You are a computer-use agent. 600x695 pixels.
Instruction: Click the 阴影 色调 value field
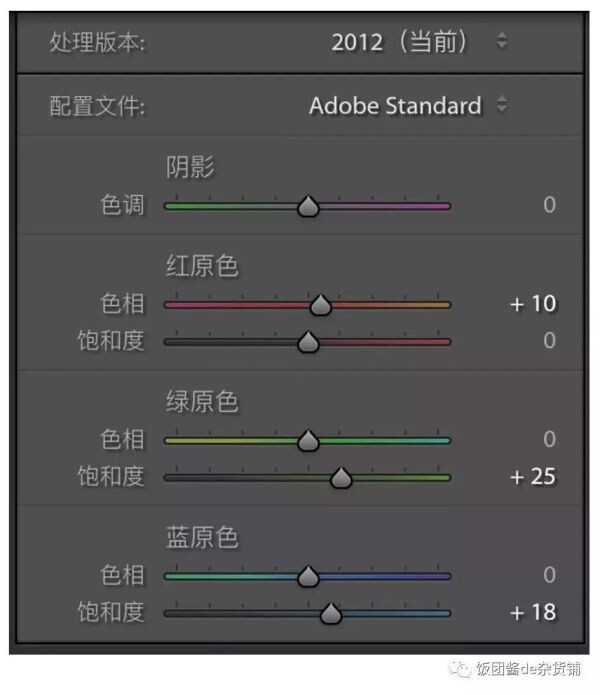click(x=549, y=205)
